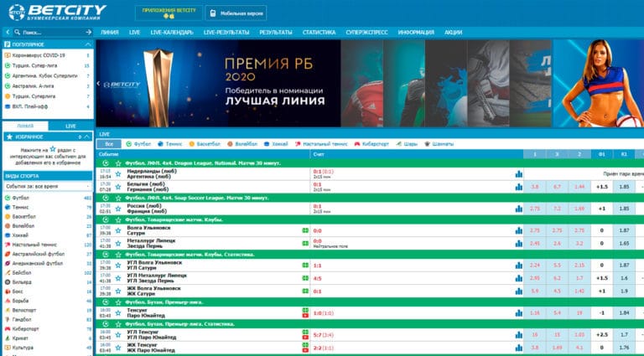The width and height of the screenshot is (644, 356).
Task: Collapse the Бутан. Премьер-лига. group
Action: 106,302
